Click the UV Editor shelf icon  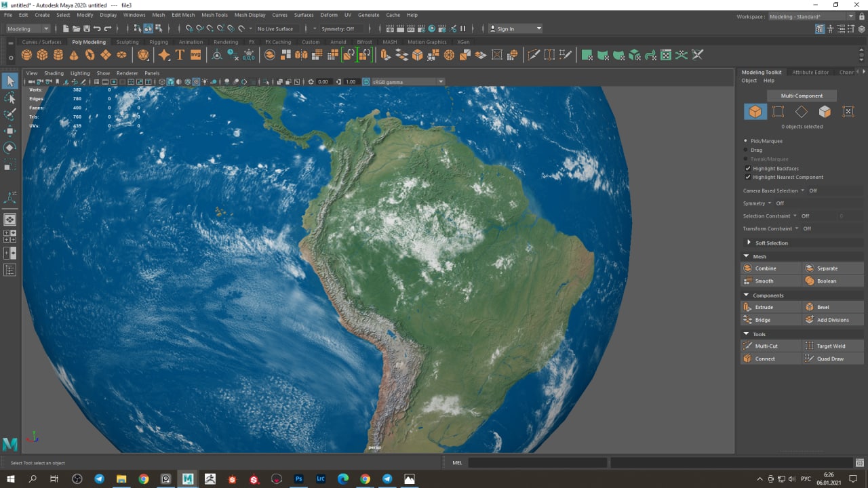666,55
